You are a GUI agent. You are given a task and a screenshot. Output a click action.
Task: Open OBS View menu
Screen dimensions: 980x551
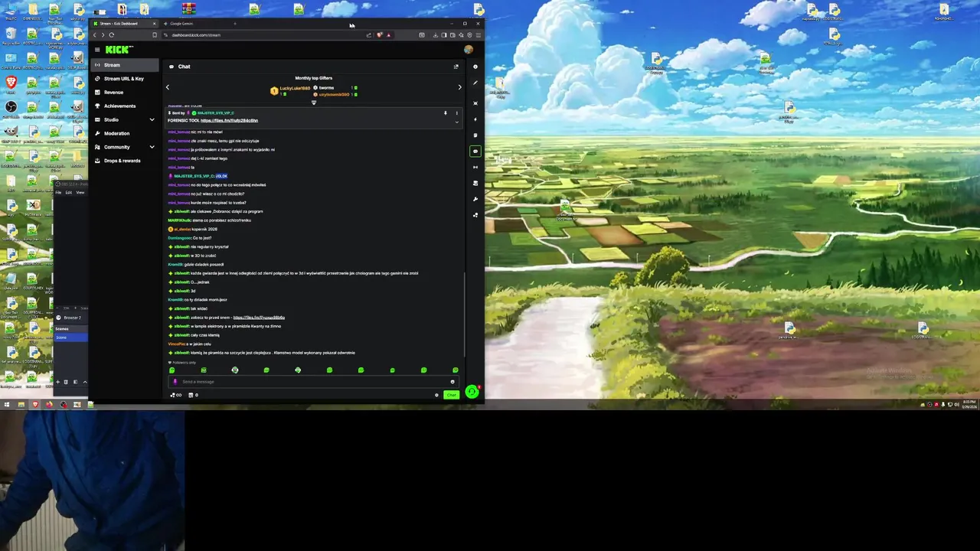tap(80, 192)
